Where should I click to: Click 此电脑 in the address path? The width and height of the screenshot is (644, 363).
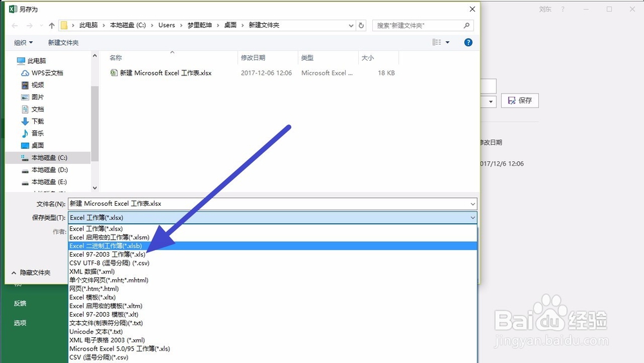pos(88,25)
